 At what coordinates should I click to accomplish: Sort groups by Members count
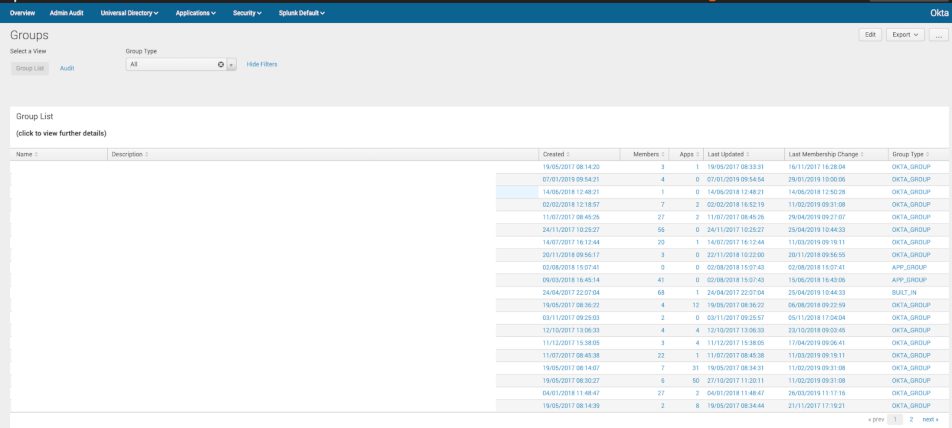(x=648, y=154)
